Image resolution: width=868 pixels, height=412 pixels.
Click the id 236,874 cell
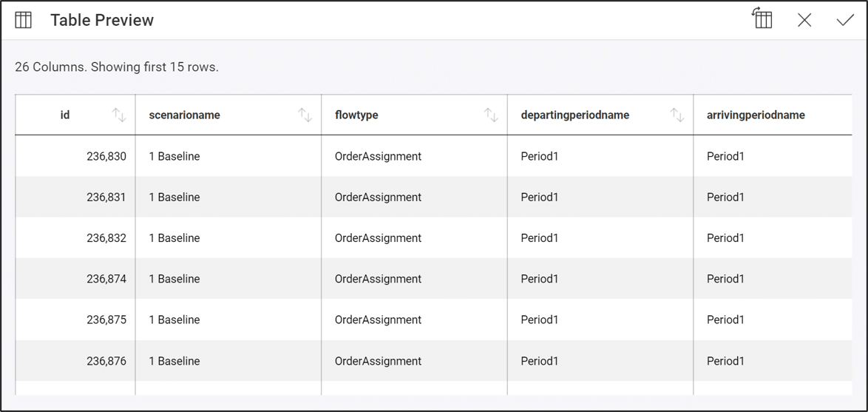click(106, 279)
